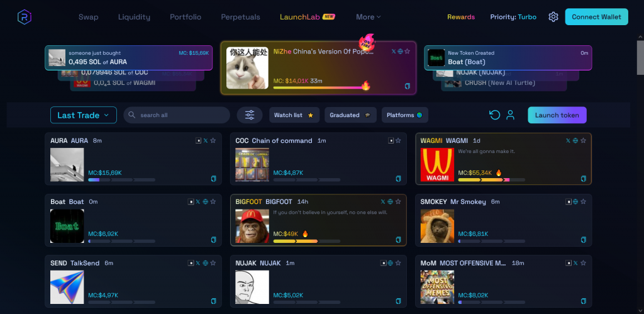Open the filter sliders icon
The width and height of the screenshot is (644, 314).
tap(250, 115)
